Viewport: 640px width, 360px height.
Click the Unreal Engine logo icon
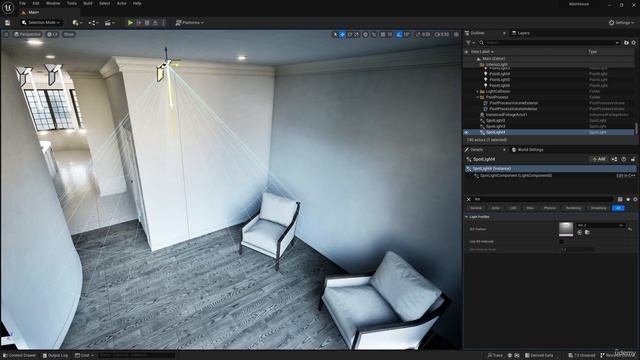[8, 8]
